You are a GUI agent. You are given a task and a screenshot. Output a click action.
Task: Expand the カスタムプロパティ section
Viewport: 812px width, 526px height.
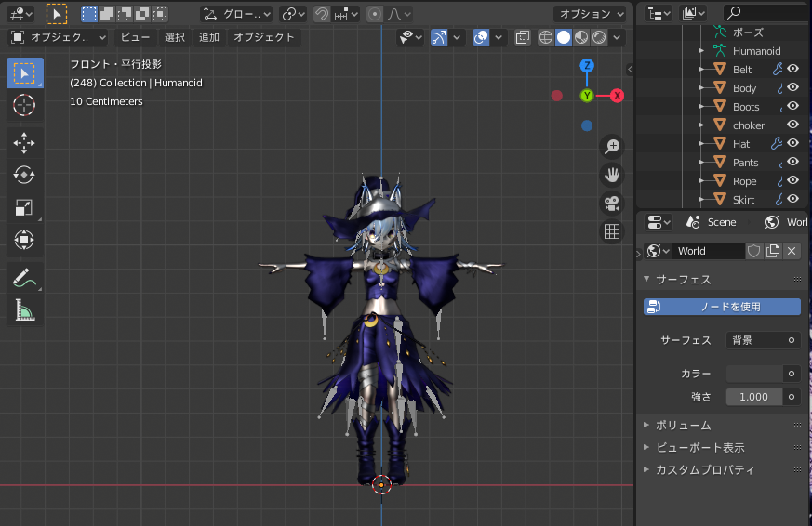pyautogui.click(x=704, y=469)
